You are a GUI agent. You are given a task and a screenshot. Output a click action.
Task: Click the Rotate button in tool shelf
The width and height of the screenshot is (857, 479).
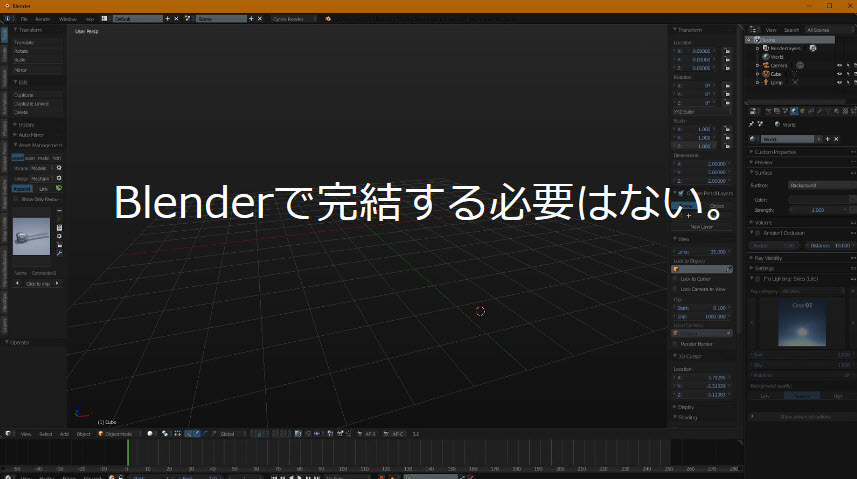click(37, 51)
